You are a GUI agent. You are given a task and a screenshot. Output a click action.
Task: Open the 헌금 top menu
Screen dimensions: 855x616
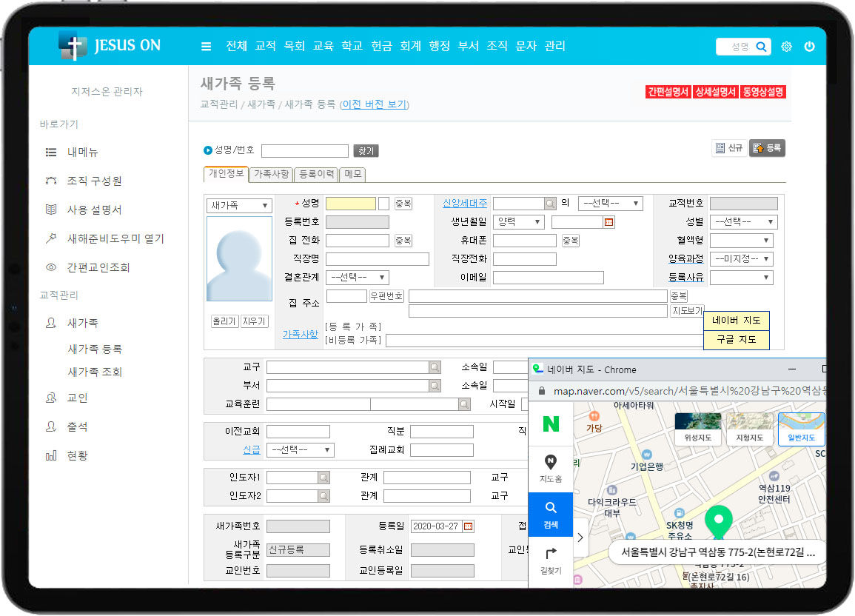point(381,46)
